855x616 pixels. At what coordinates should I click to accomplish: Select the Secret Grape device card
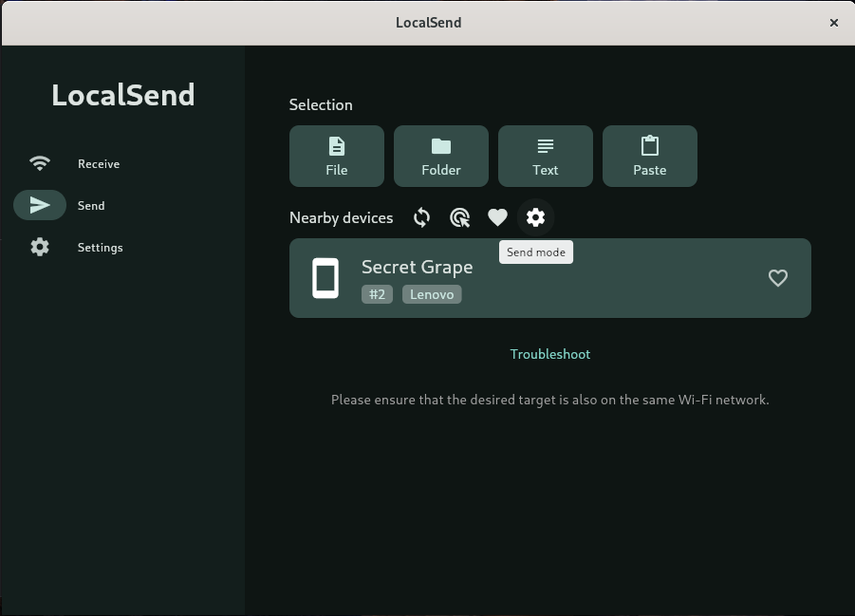point(550,278)
